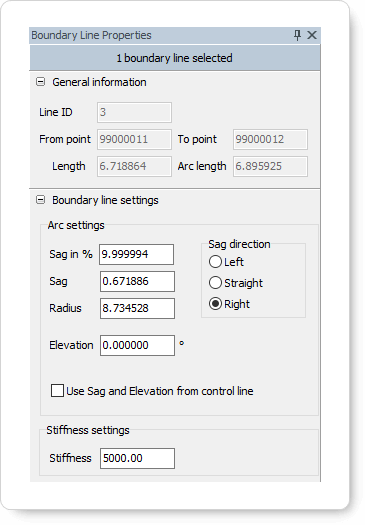Click the From point field
The height and width of the screenshot is (525, 365).
point(135,140)
